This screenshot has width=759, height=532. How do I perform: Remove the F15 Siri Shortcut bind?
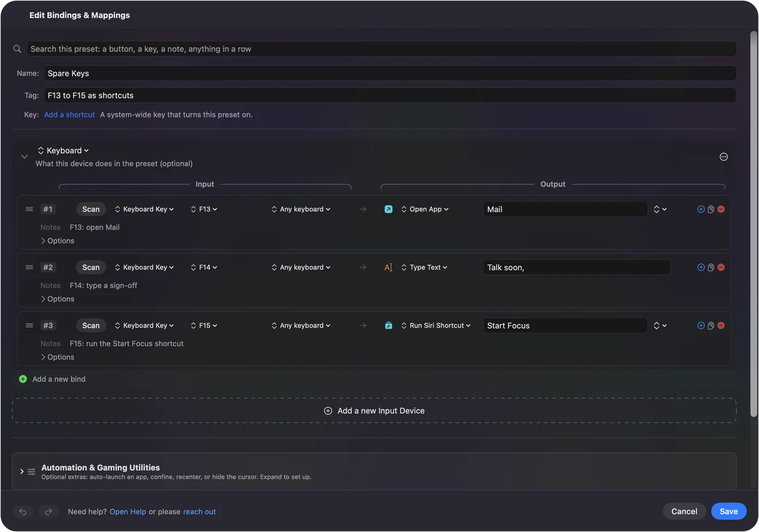(721, 325)
